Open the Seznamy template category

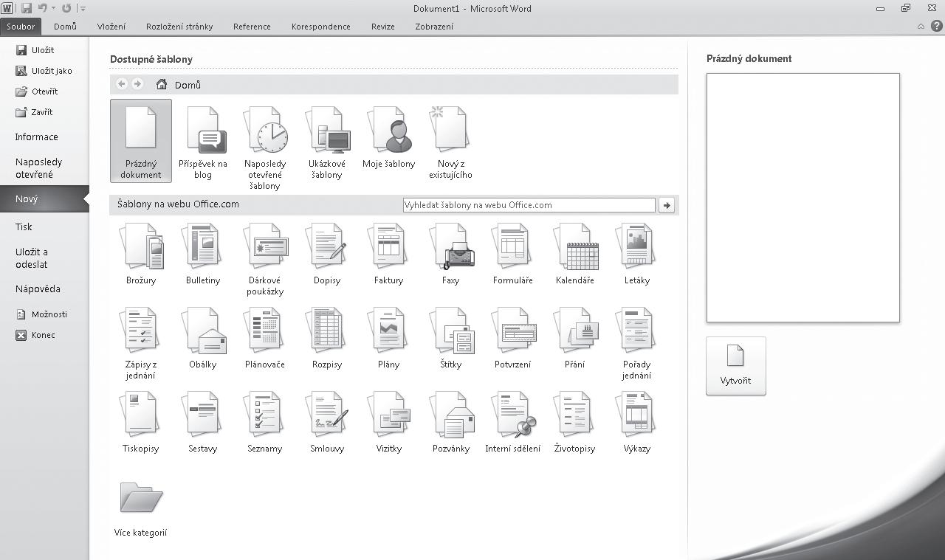[x=265, y=422]
